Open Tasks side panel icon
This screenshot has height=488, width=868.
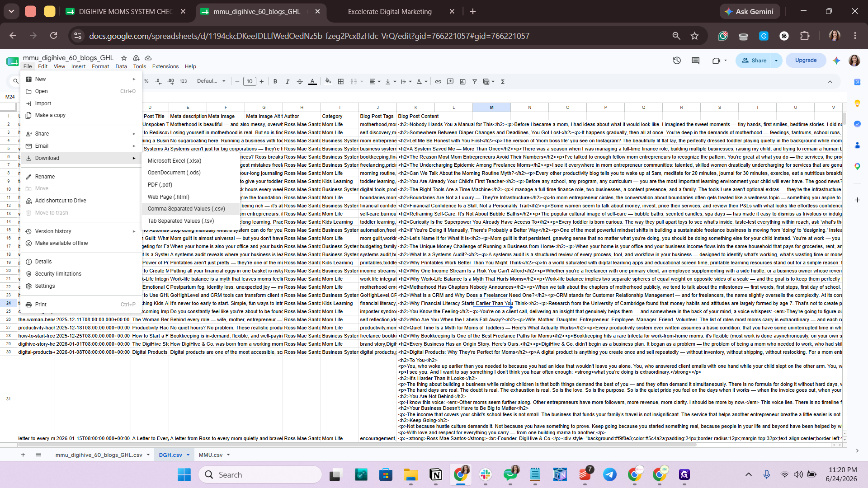[857, 124]
